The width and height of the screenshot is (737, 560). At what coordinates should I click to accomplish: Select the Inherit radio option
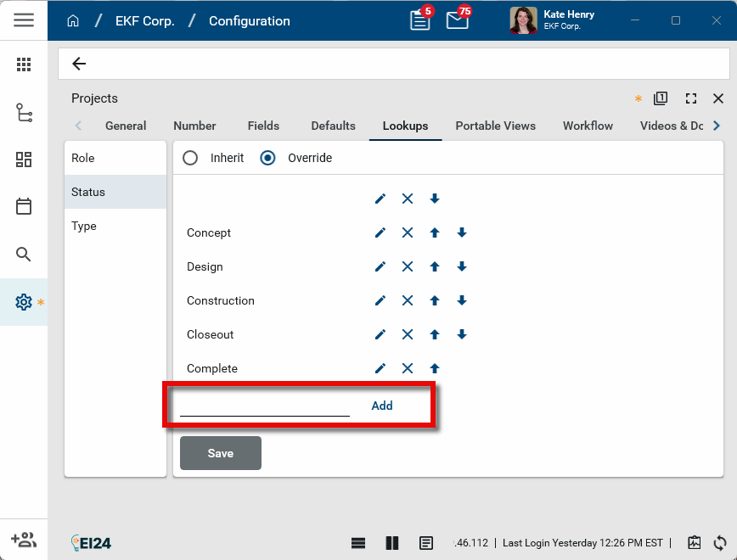point(190,158)
